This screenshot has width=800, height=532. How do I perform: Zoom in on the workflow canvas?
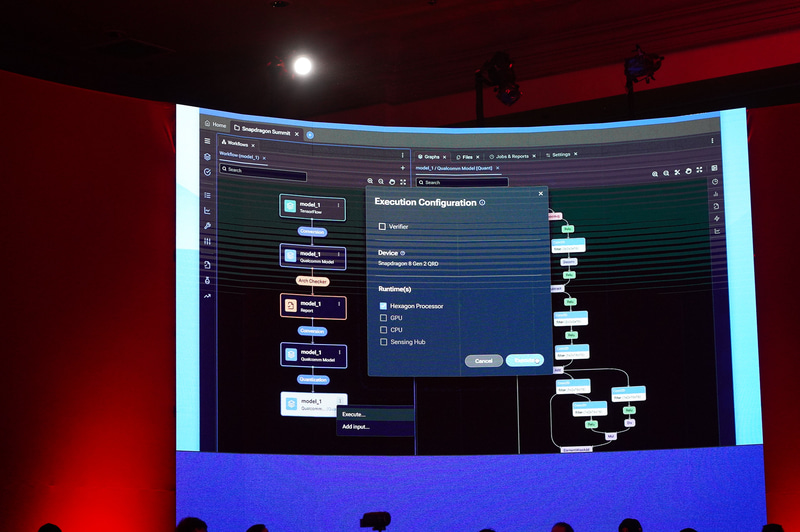click(370, 181)
